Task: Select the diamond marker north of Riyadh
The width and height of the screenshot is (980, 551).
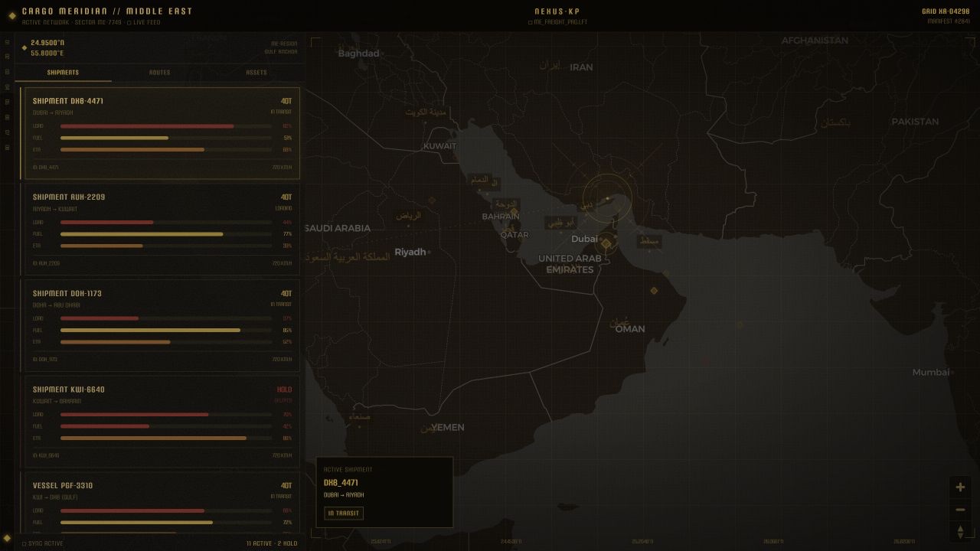Action: (x=432, y=201)
